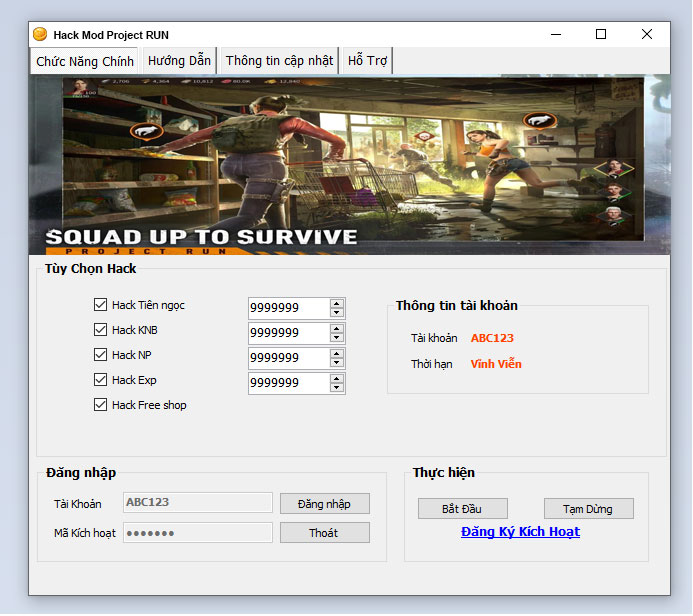
Task: Decrease the Hack NP value with down arrow
Action: tap(337, 362)
